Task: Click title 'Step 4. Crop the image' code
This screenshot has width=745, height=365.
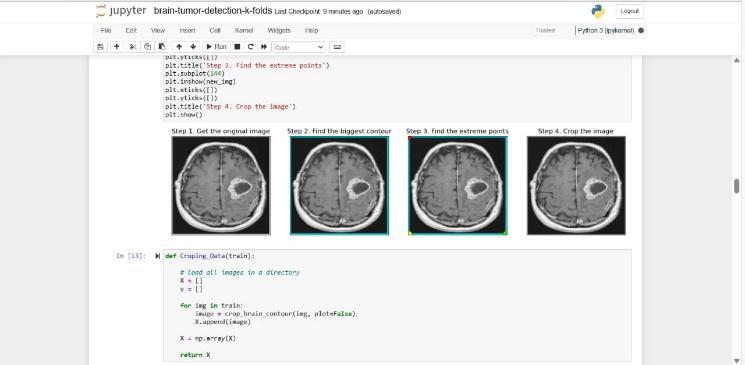Action: click(230, 106)
